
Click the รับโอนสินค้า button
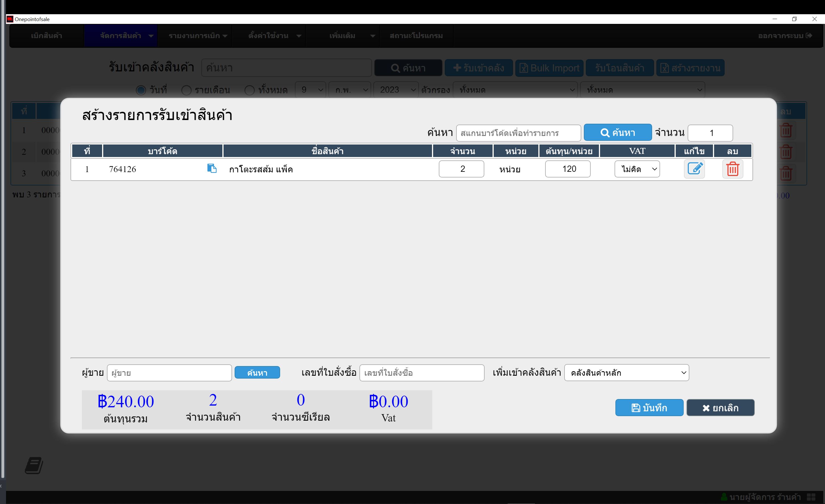click(x=620, y=68)
